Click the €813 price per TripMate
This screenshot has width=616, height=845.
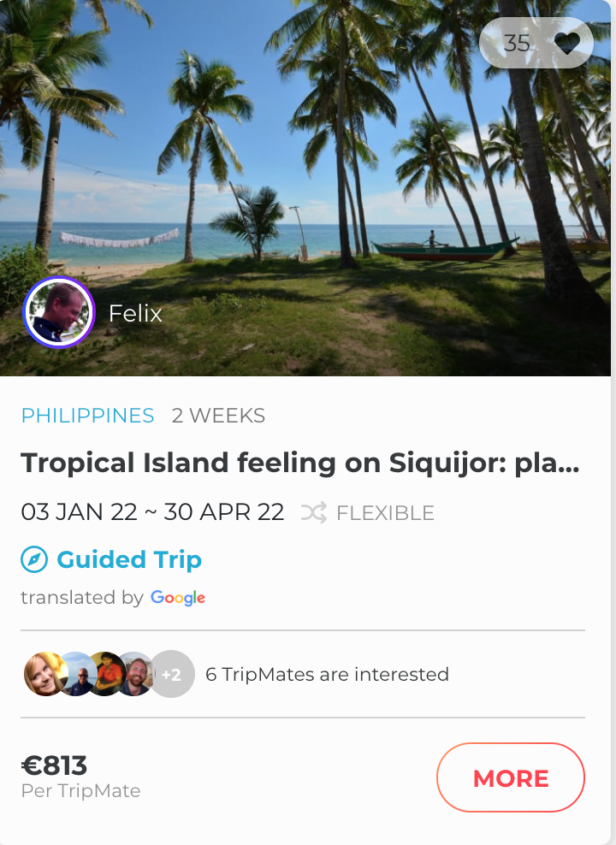55,765
